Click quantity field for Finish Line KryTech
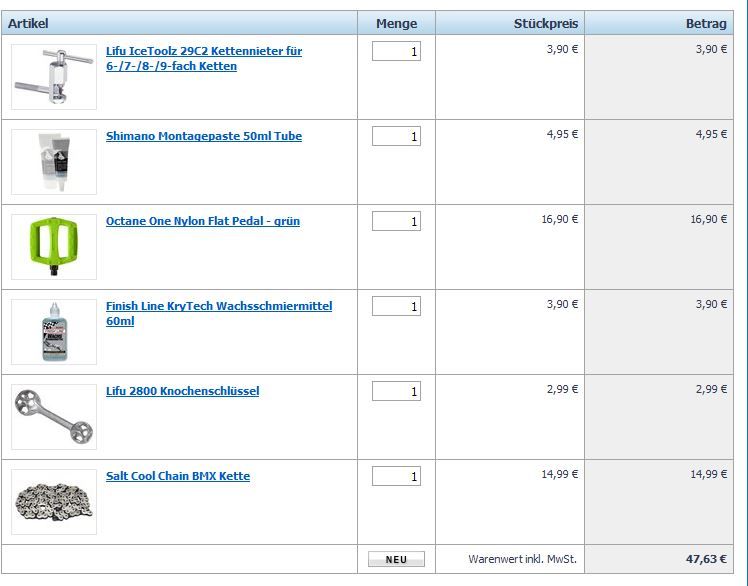The width and height of the screenshot is (748, 586). [x=396, y=306]
